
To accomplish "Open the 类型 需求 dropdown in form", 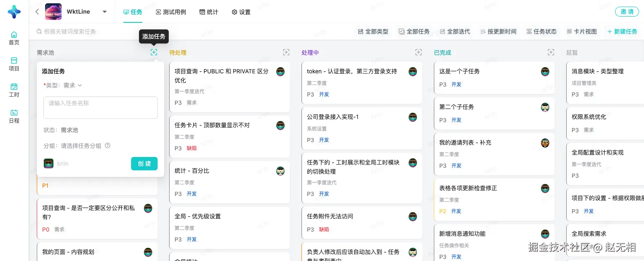I will (x=73, y=85).
